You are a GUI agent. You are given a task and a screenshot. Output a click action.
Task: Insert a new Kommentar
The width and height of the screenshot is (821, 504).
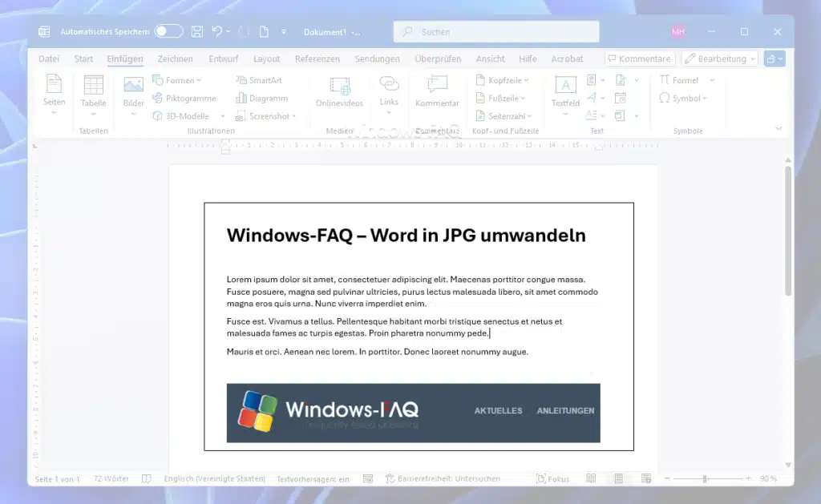(437, 91)
